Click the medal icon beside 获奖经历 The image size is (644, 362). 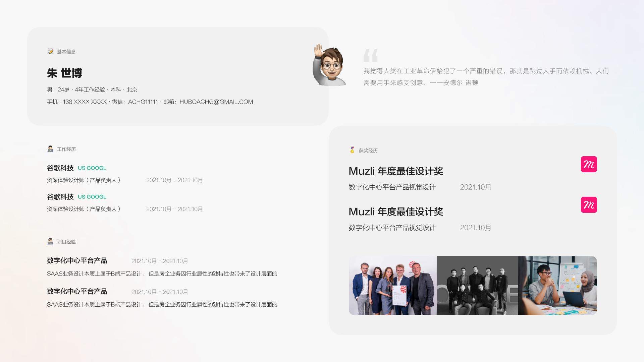point(352,150)
